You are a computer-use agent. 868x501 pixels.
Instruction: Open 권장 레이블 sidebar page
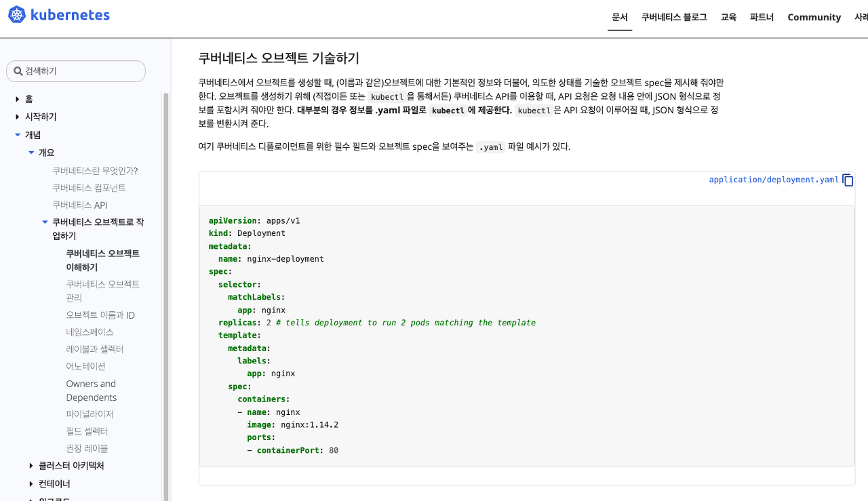pos(87,448)
